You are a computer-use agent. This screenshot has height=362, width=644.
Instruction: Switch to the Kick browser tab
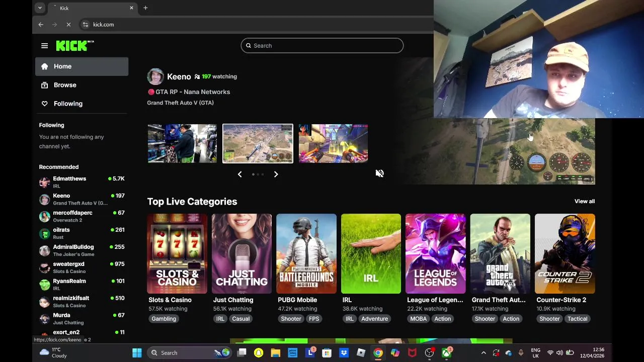(x=93, y=8)
